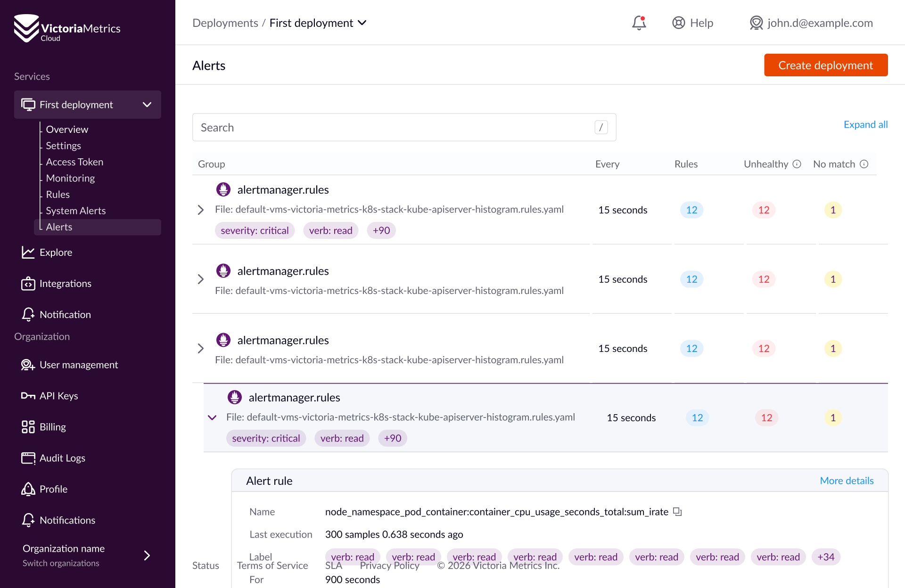Image resolution: width=905 pixels, height=588 pixels.
Task: Go to Access Token menu item
Action: click(74, 162)
